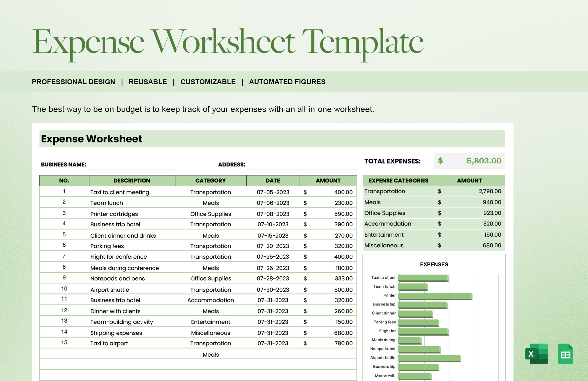
Task: Select the Miscellaneous category amount 680.00
Action: [493, 245]
